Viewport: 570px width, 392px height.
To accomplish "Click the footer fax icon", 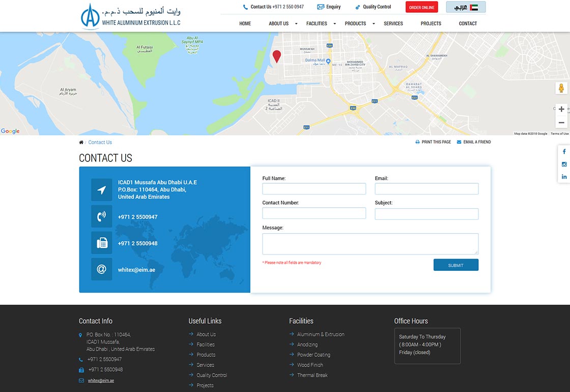I will click(81, 370).
